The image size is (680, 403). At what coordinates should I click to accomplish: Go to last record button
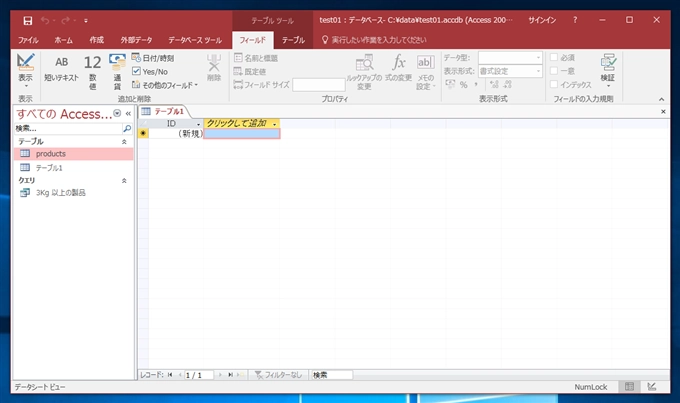230,375
